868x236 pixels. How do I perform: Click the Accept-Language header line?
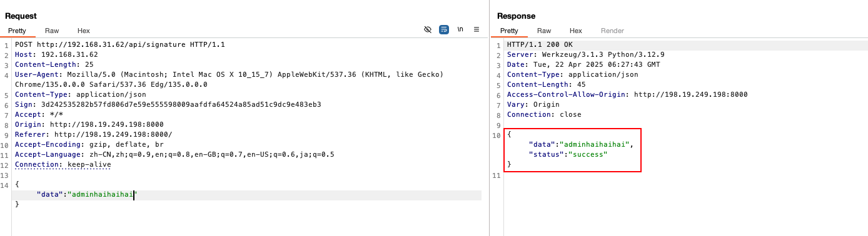pos(174,155)
